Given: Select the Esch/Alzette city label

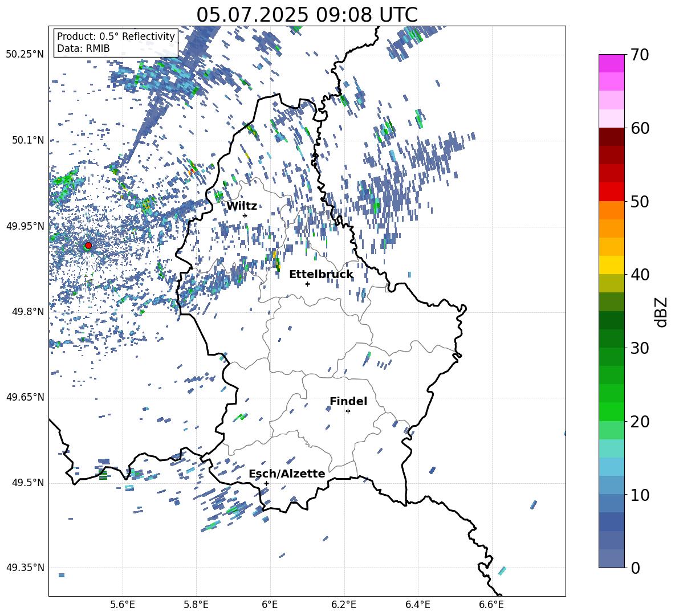Looking at the screenshot, I should tap(287, 474).
